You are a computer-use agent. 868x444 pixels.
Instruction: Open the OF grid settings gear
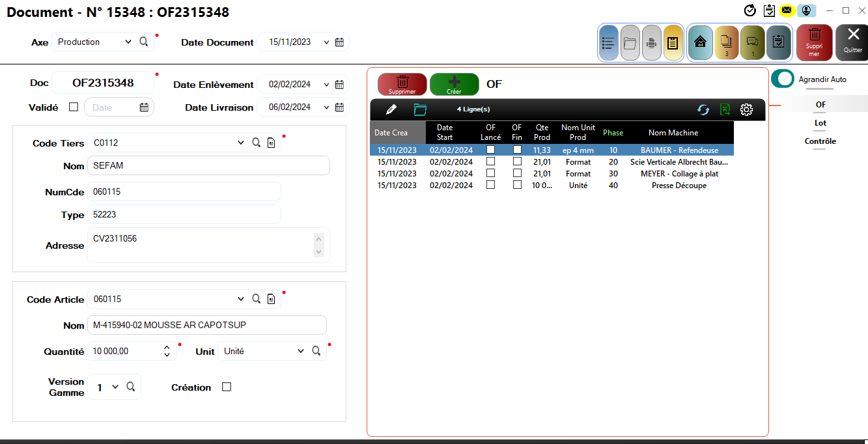[747, 110]
